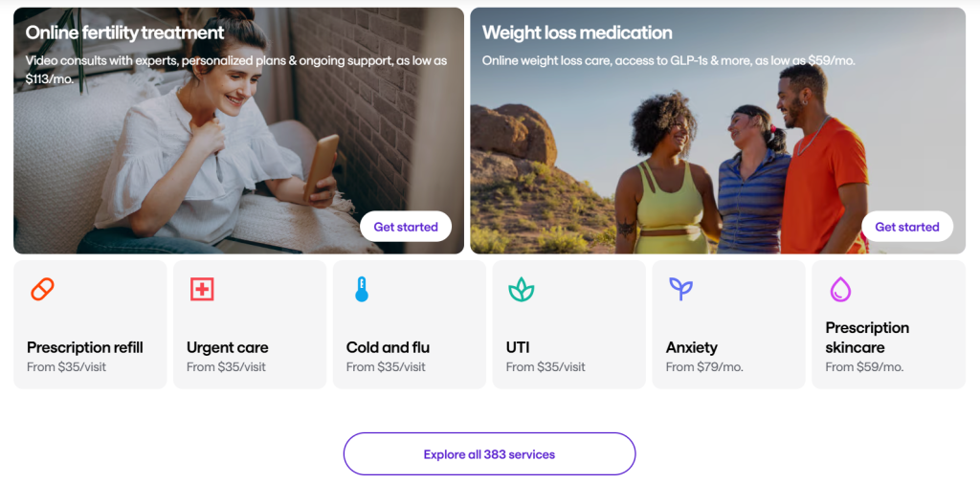Click the pink droplet skincare icon

[x=840, y=289]
